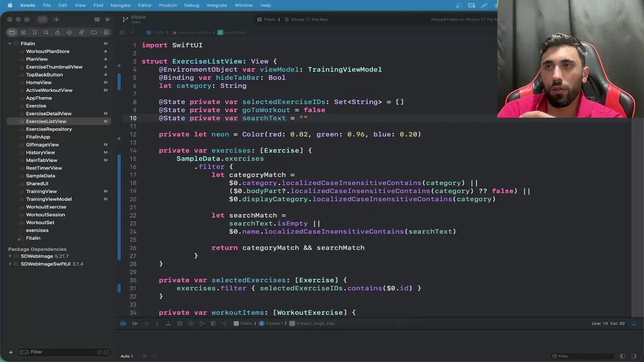The image size is (644, 362).
Task: Open the Apple menu
Action: (x=10, y=5)
